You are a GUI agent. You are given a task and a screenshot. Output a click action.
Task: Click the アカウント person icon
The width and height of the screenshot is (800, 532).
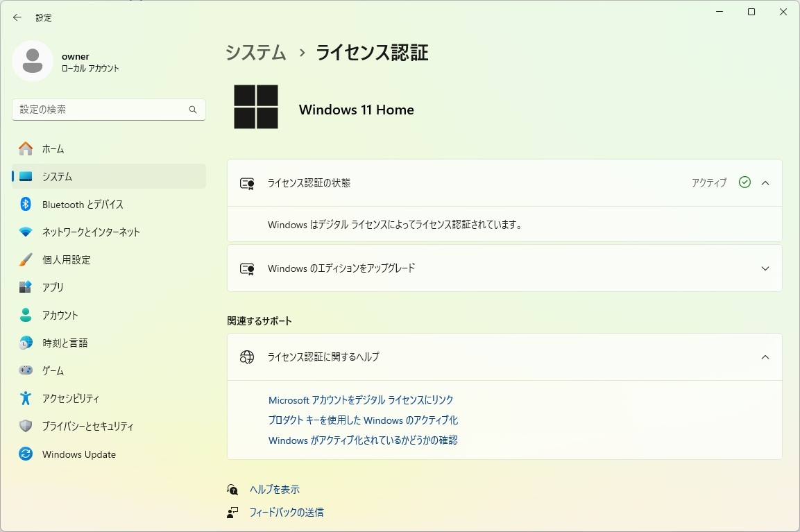pos(26,315)
